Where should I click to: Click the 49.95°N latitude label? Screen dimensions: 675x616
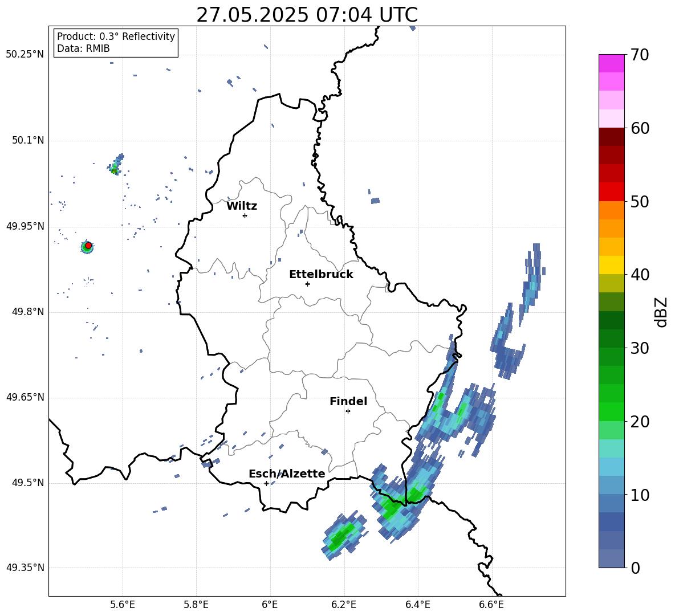click(x=25, y=226)
